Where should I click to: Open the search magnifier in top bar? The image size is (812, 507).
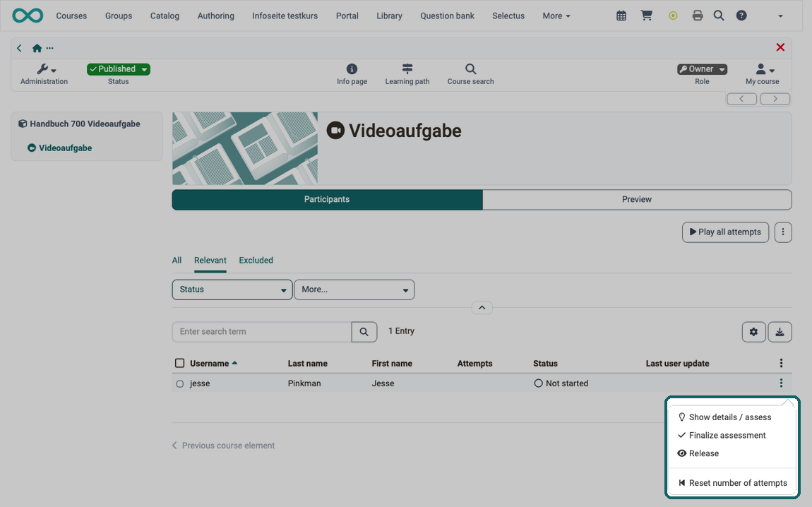coord(719,16)
